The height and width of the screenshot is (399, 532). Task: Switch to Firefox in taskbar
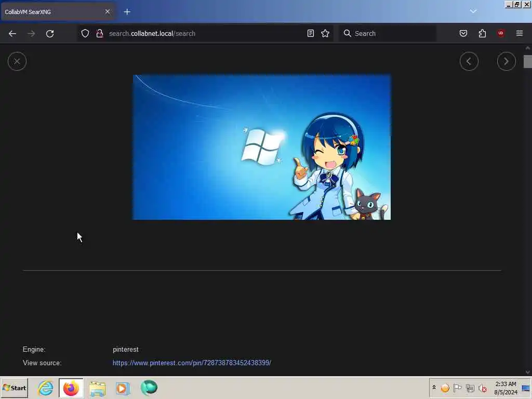pyautogui.click(x=71, y=388)
